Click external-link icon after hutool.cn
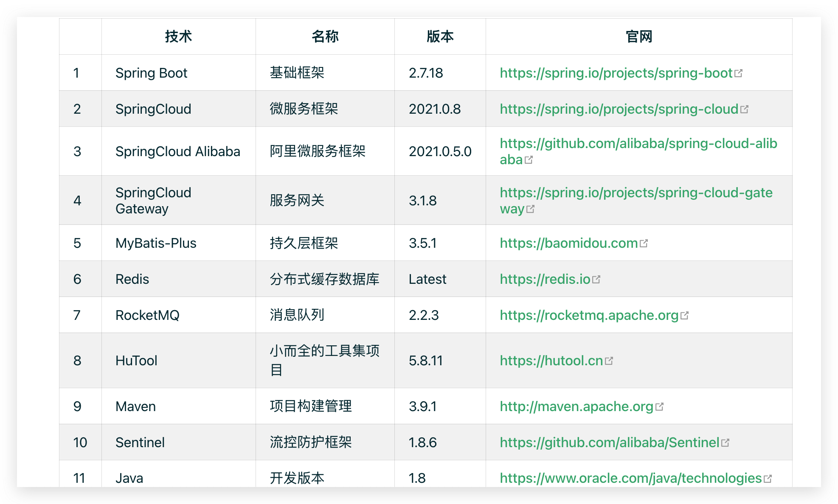Screen dimensions: 838x504 609,361
